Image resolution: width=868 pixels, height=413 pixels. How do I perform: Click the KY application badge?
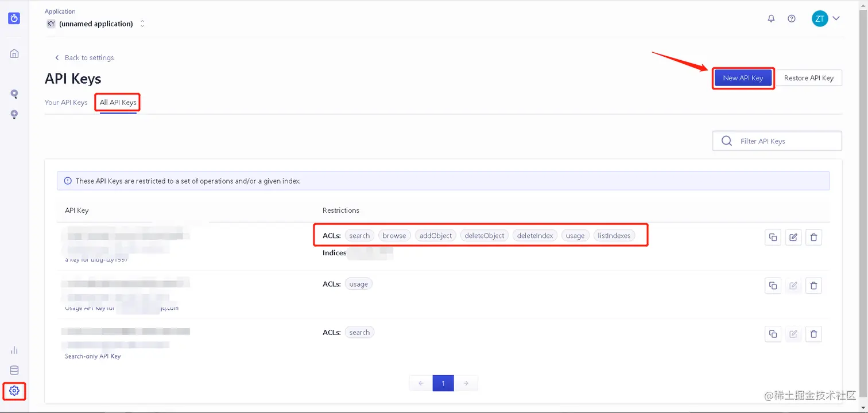pos(51,24)
